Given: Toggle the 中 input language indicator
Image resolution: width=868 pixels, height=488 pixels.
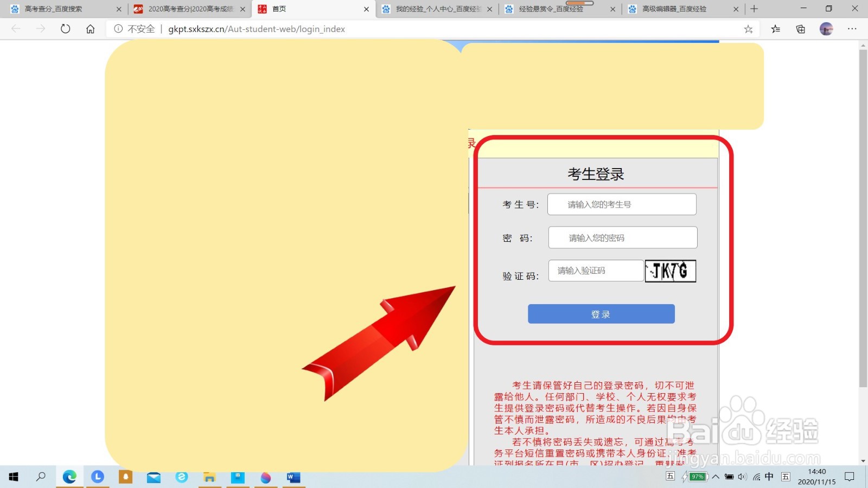Looking at the screenshot, I should [x=769, y=477].
